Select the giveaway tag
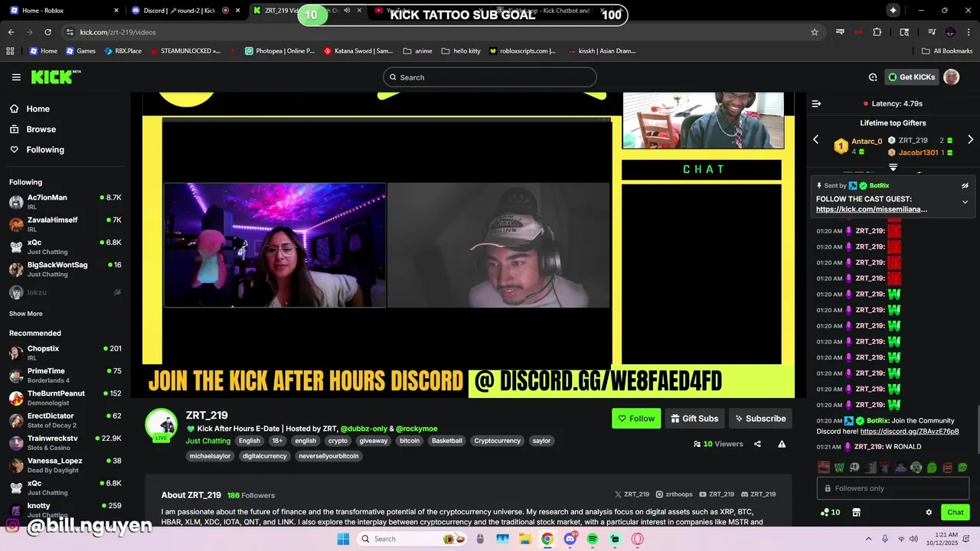The image size is (980, 551). [374, 441]
